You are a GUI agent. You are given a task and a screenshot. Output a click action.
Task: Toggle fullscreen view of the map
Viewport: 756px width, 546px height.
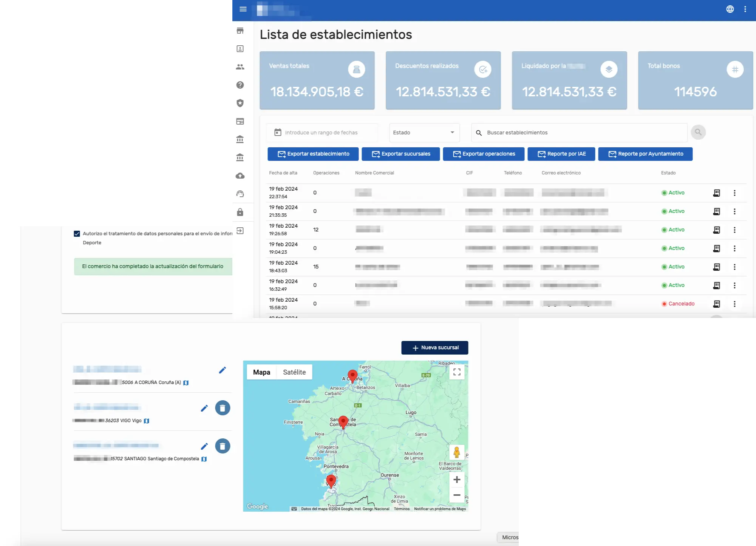tap(457, 372)
